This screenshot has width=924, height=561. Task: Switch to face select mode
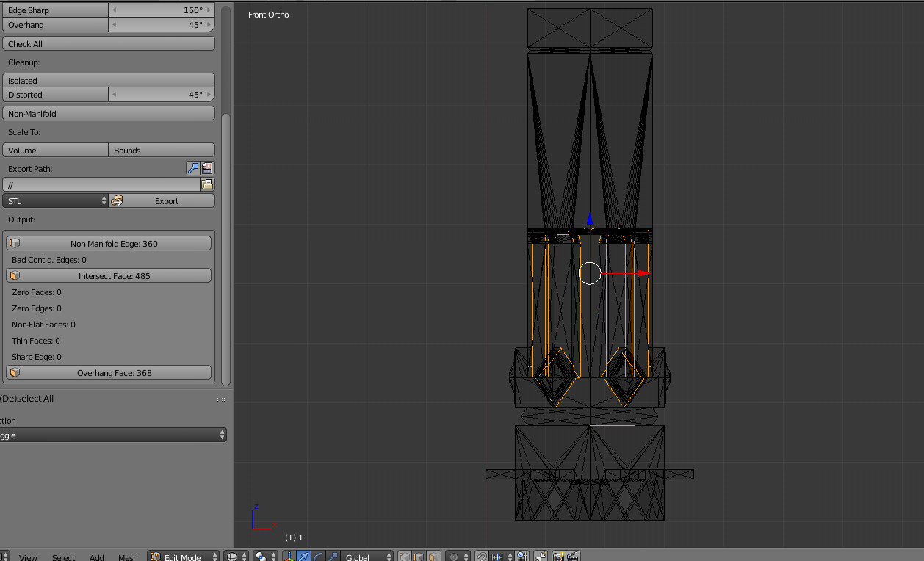(433, 557)
